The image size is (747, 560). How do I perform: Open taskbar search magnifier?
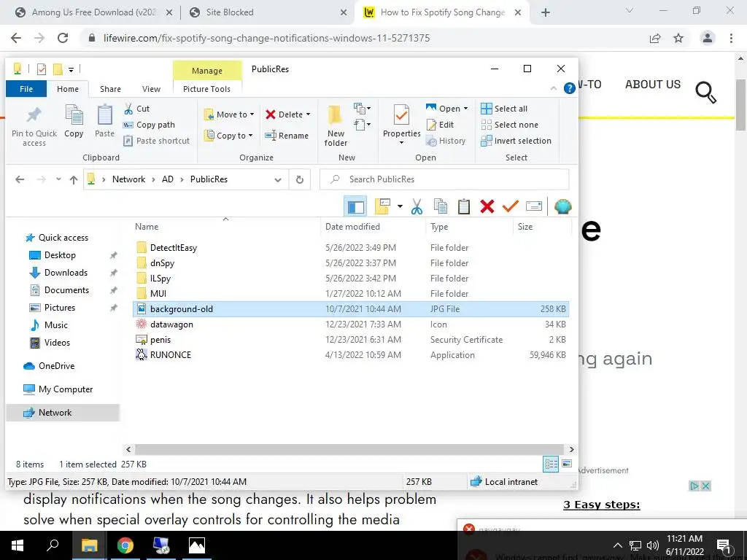52,545
